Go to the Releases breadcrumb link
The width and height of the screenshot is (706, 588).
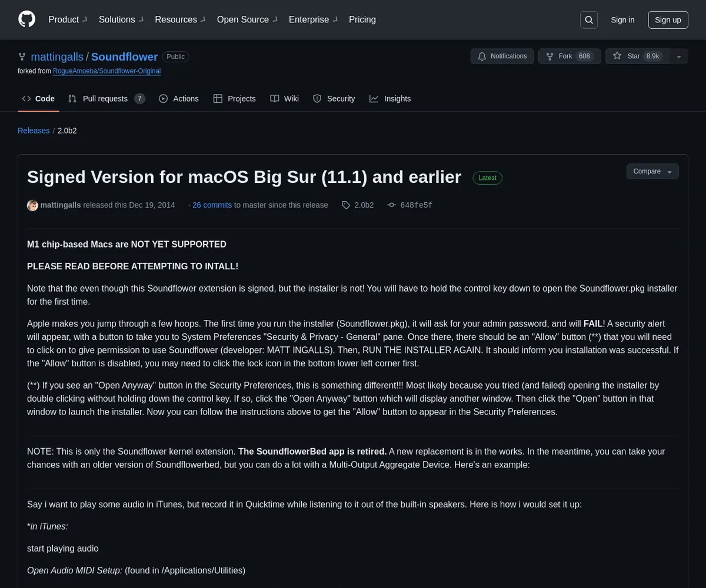click(34, 131)
